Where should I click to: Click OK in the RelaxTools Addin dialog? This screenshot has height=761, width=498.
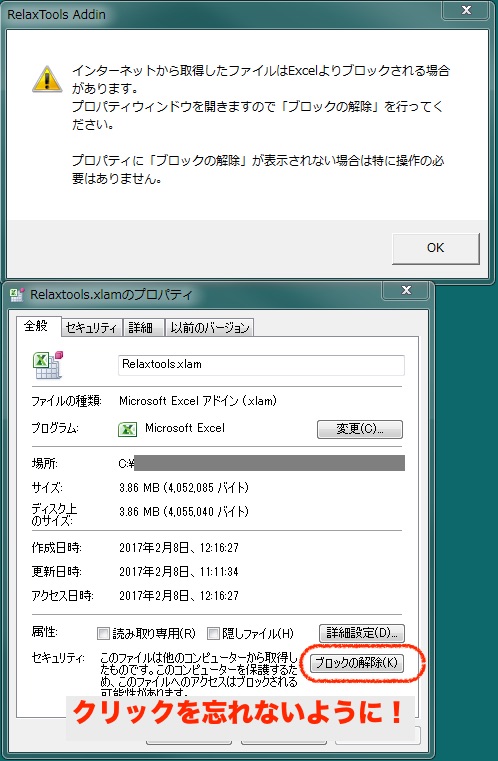[x=435, y=248]
